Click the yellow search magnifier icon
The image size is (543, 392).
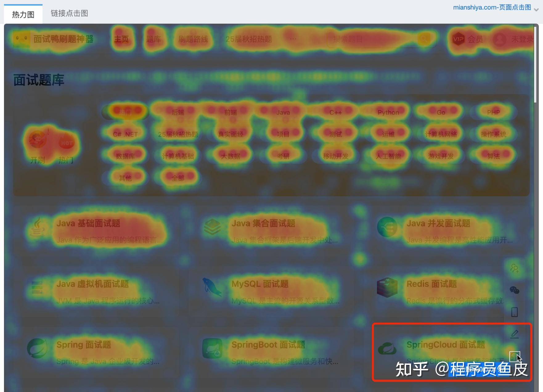pyautogui.click(x=424, y=39)
